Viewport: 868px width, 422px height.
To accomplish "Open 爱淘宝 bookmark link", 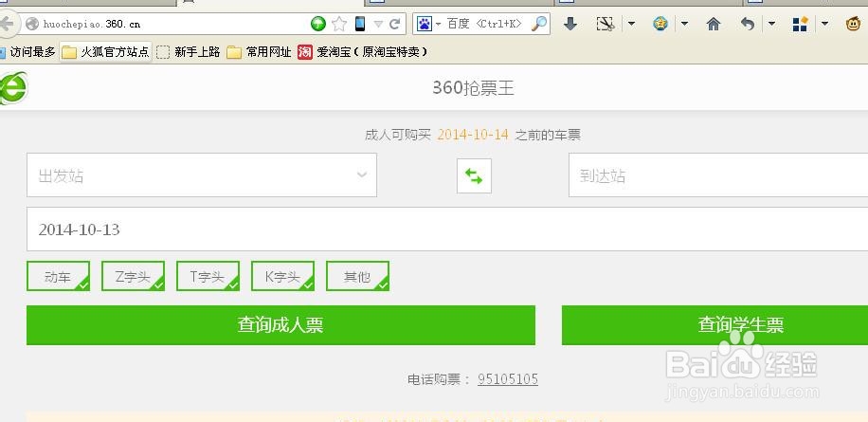I will (x=363, y=52).
